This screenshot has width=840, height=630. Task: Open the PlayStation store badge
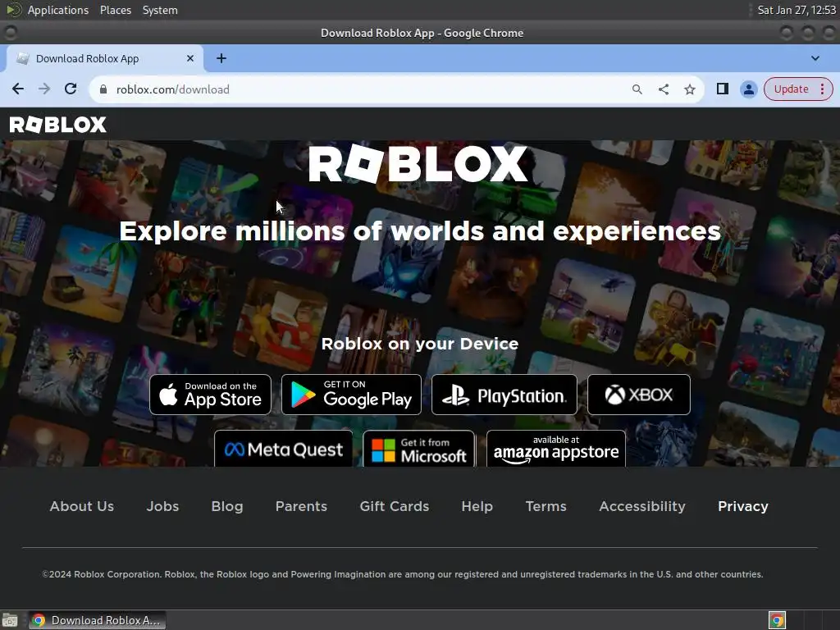click(x=504, y=395)
